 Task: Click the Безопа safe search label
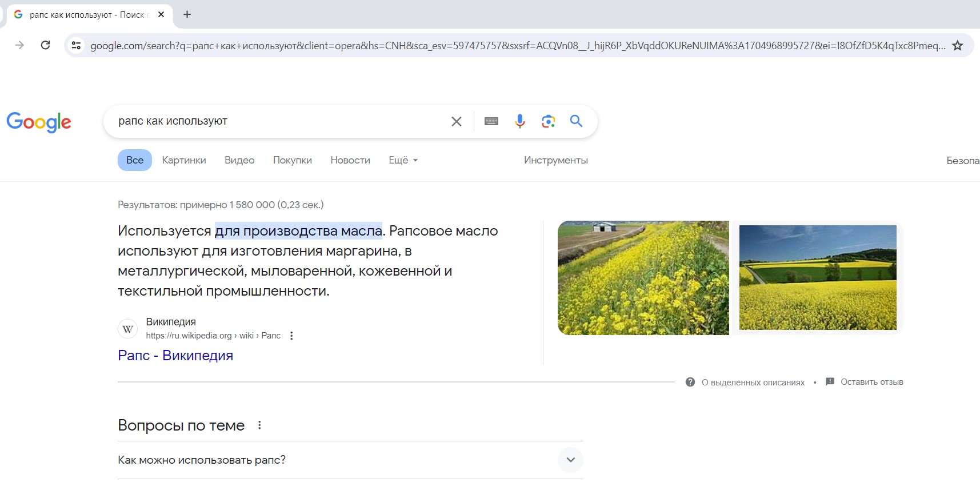(x=963, y=161)
